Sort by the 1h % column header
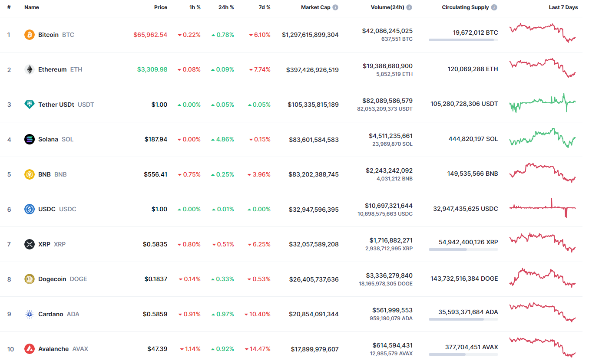Viewport: 589px width, 364px height. tap(195, 7)
